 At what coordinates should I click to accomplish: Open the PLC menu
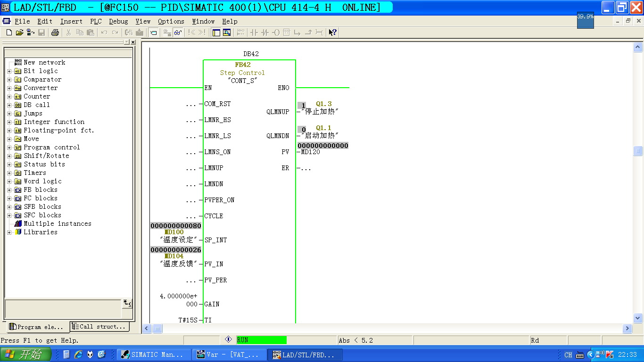click(96, 21)
